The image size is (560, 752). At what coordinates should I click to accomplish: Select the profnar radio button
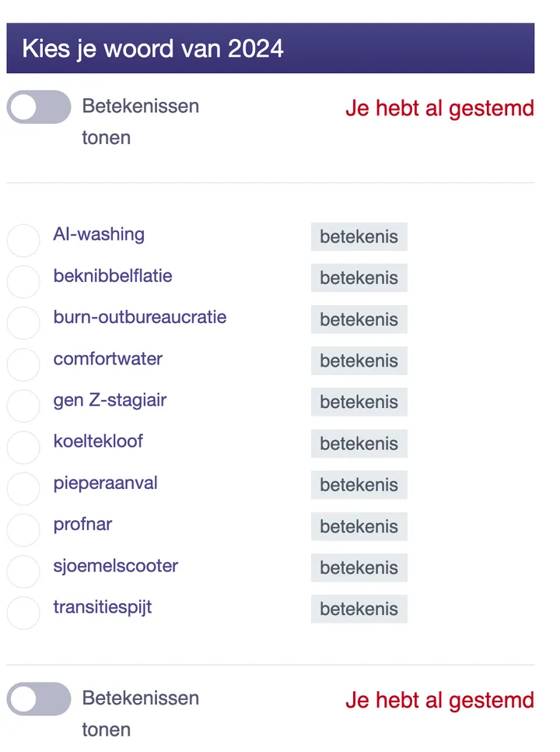click(x=23, y=529)
